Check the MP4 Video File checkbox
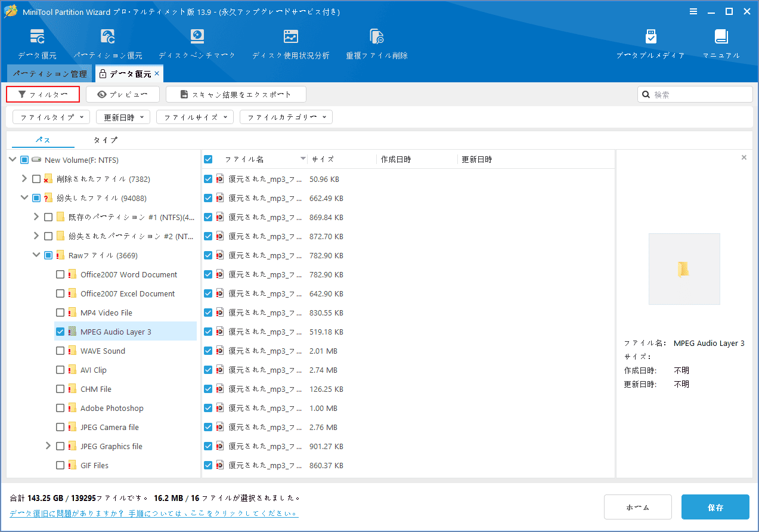759x532 pixels. [60, 313]
